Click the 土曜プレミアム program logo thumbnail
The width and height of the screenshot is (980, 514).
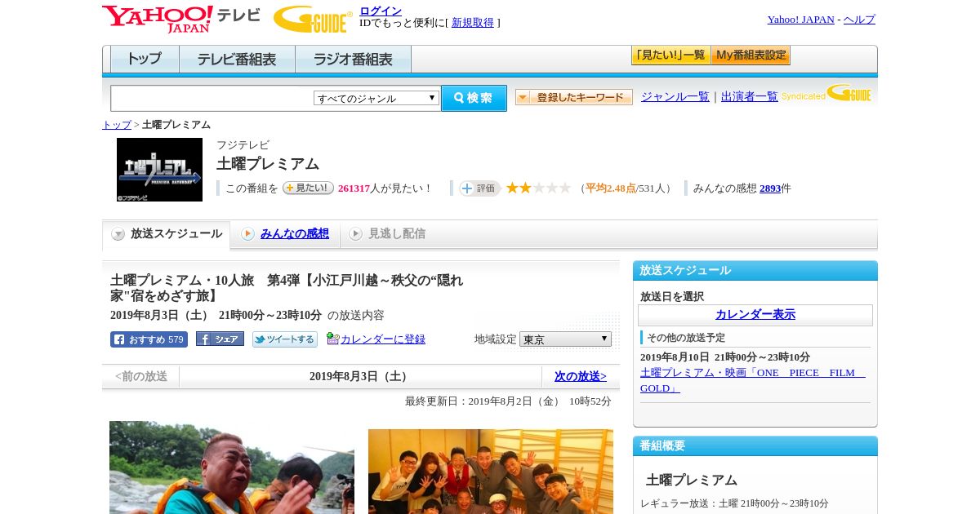coord(159,170)
